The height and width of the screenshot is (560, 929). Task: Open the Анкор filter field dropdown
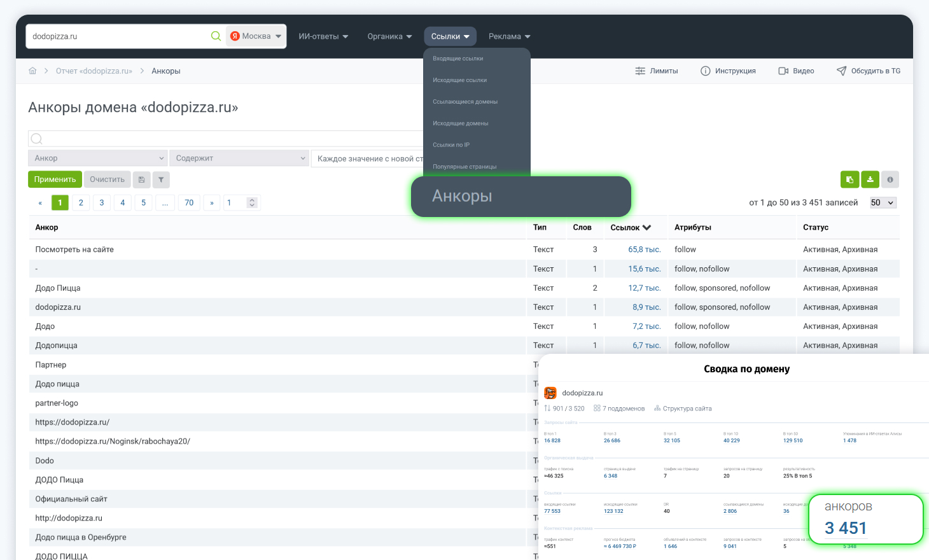pyautogui.click(x=98, y=158)
